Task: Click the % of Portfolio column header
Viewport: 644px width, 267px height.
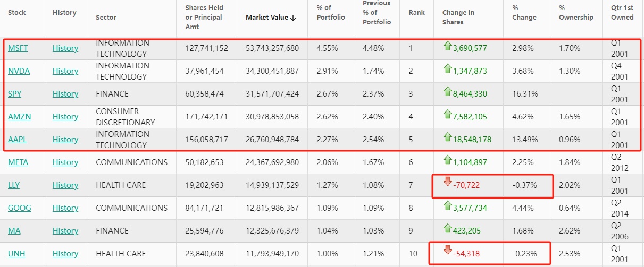Action: click(330, 13)
